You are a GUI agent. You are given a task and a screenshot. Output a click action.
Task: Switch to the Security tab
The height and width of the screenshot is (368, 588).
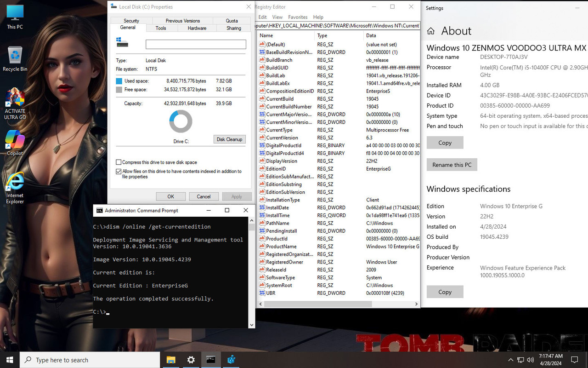(x=131, y=21)
